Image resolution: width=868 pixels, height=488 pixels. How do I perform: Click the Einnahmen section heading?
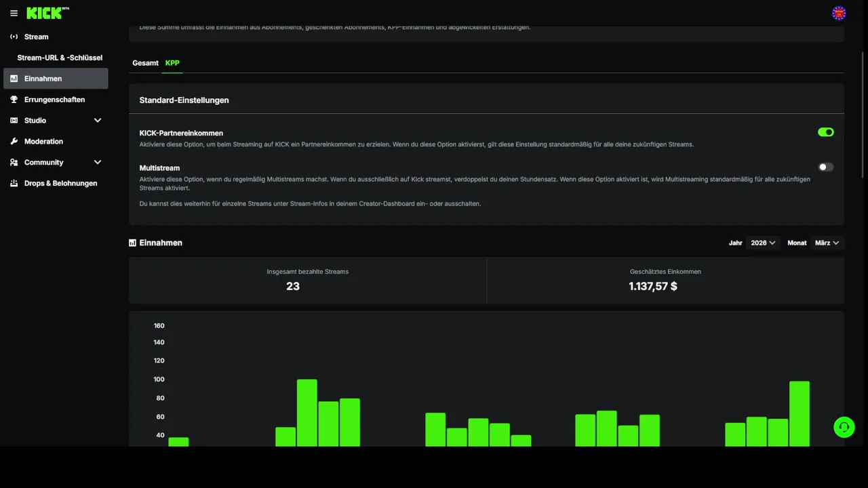pos(161,243)
